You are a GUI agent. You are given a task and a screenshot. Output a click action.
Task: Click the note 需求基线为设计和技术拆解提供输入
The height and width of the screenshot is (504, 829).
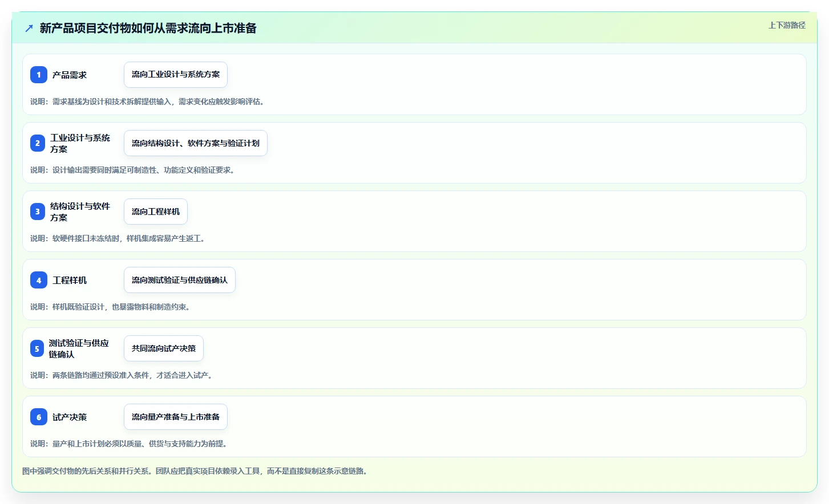click(x=147, y=101)
